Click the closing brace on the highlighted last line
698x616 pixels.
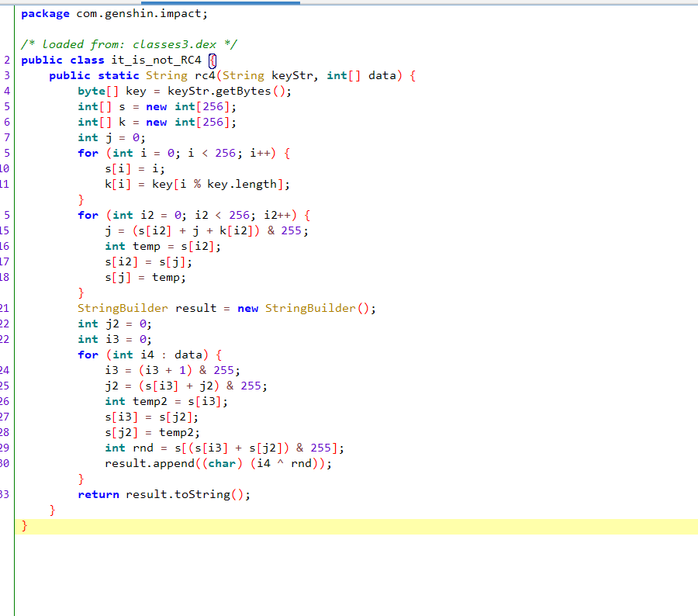(x=25, y=526)
